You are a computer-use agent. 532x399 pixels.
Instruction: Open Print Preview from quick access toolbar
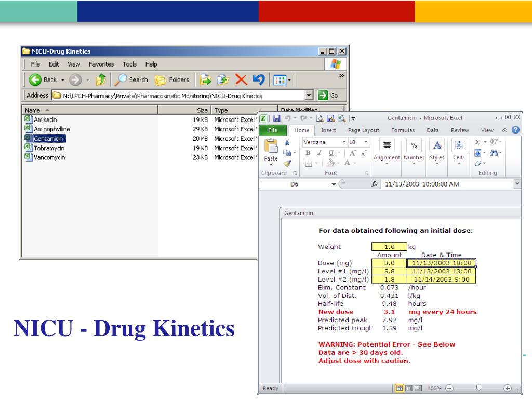[x=320, y=118]
